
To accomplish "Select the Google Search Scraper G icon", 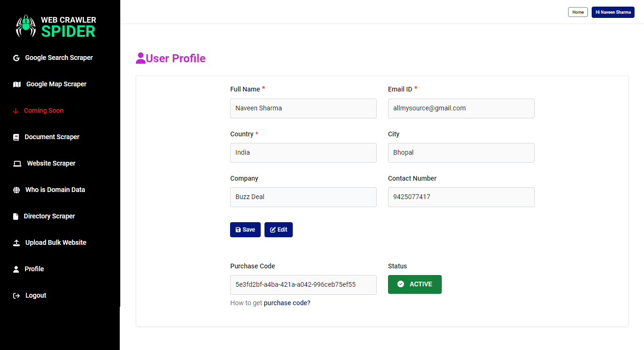I will click(x=16, y=57).
